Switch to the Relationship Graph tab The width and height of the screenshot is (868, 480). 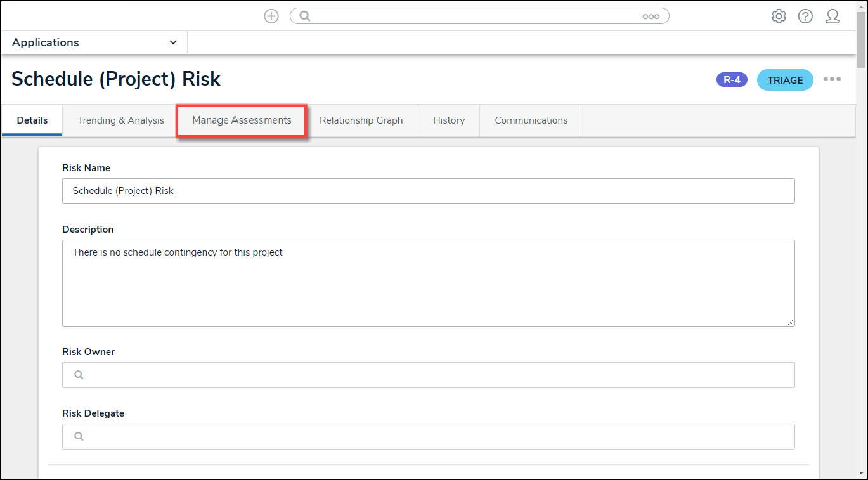(361, 120)
